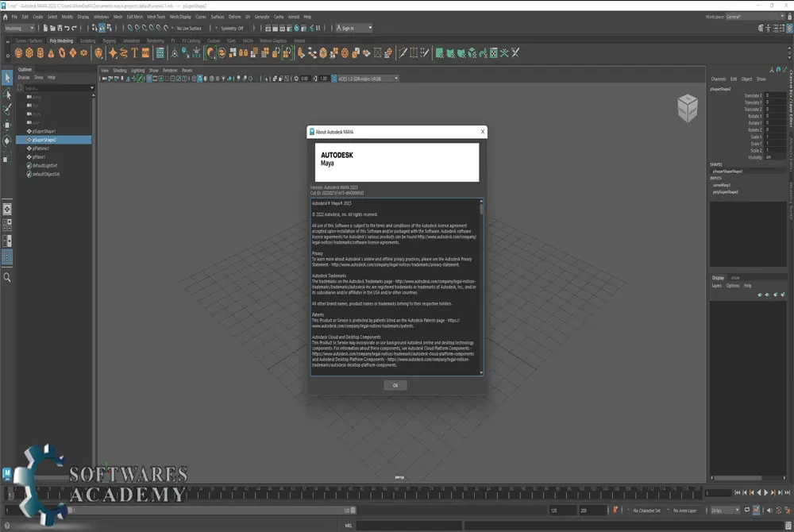Create a polygon cone from the shelf
The image size is (794, 532).
click(51, 52)
